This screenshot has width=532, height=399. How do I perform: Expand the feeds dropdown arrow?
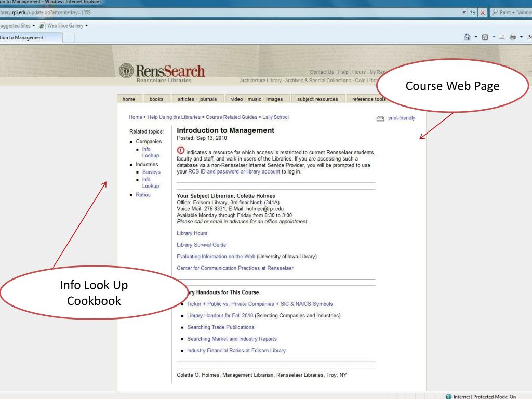[x=494, y=37]
